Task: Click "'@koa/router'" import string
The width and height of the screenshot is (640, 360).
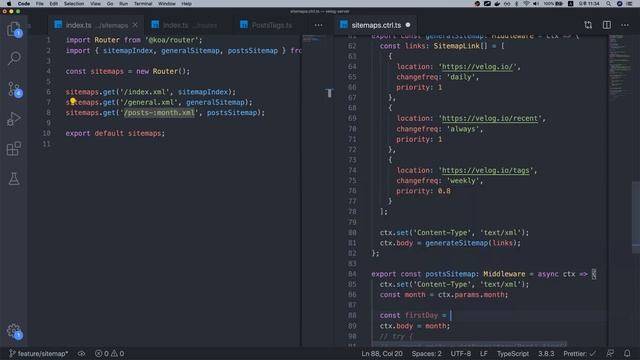Action: [x=173, y=40]
